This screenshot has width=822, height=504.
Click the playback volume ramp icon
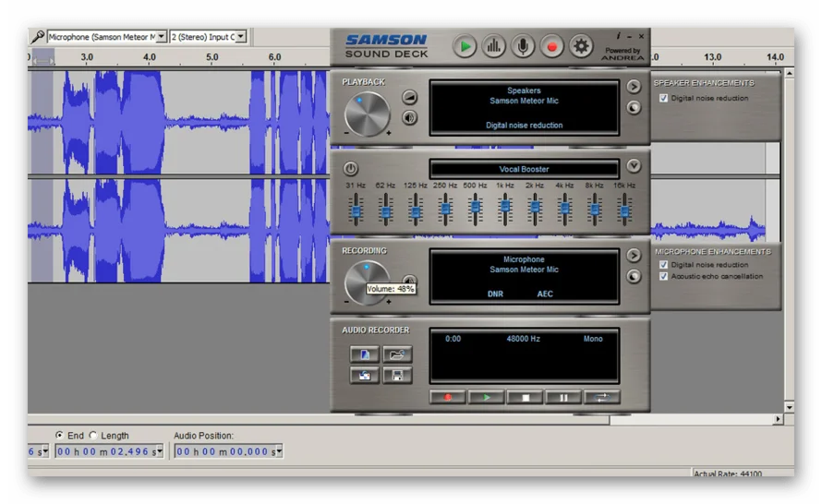tap(409, 98)
